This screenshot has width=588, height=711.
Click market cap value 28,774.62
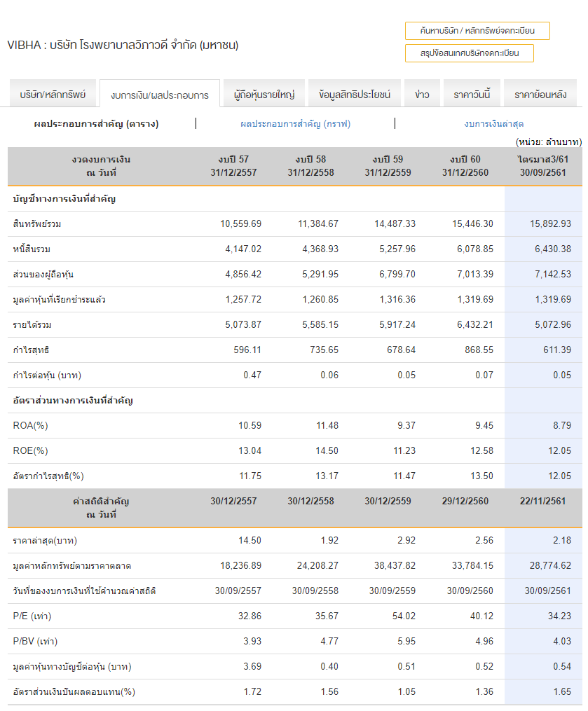[550, 566]
